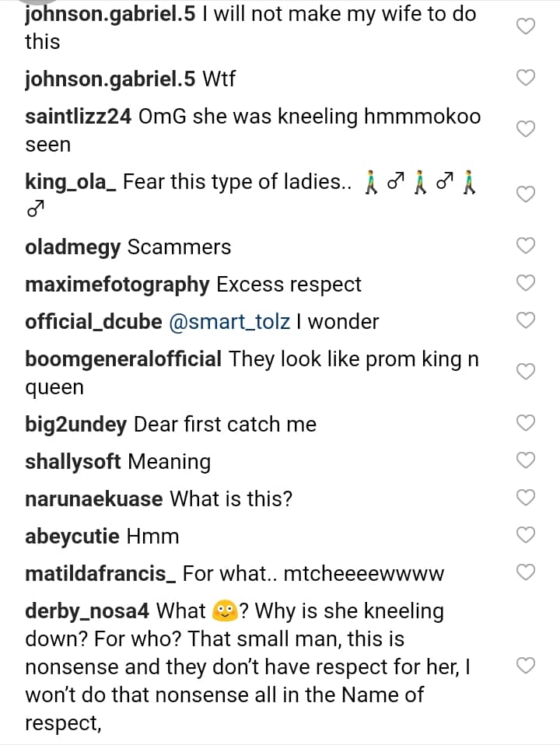The image size is (560, 745).
Task: Tap heart on saintlizz24's comment
Action: [527, 130]
